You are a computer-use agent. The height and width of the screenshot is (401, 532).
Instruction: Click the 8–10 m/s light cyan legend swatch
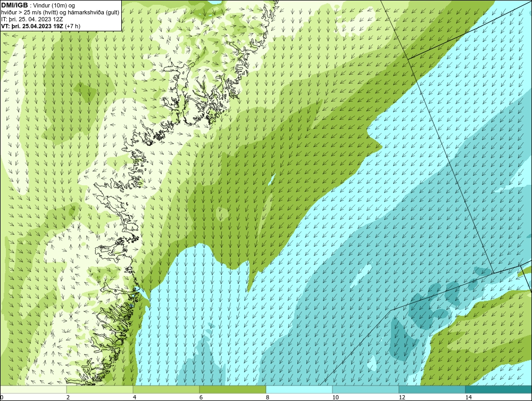pyautogui.click(x=299, y=389)
